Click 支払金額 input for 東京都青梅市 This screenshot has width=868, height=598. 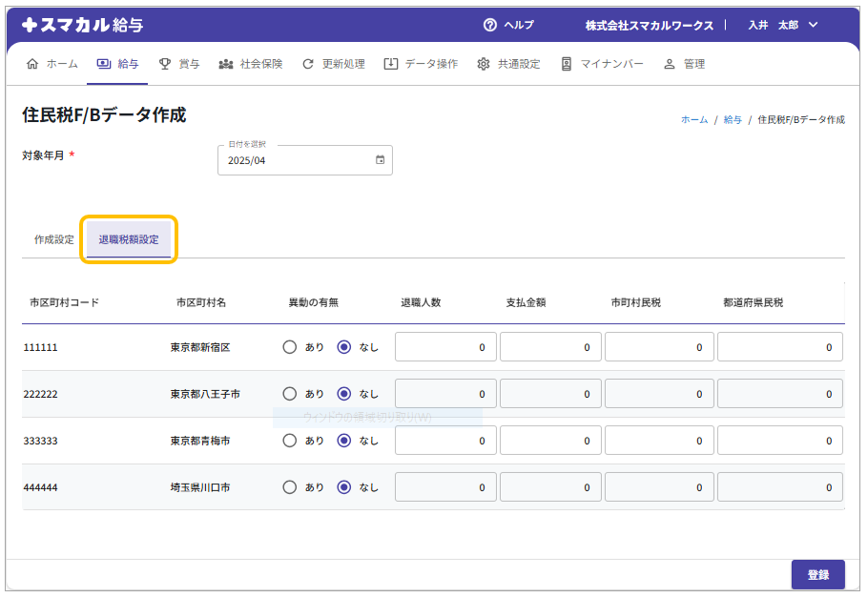[550, 441]
